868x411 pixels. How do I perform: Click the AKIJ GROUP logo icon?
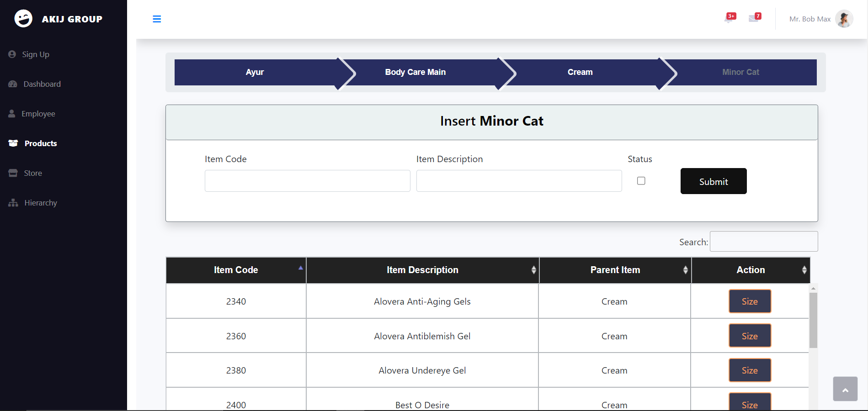23,19
